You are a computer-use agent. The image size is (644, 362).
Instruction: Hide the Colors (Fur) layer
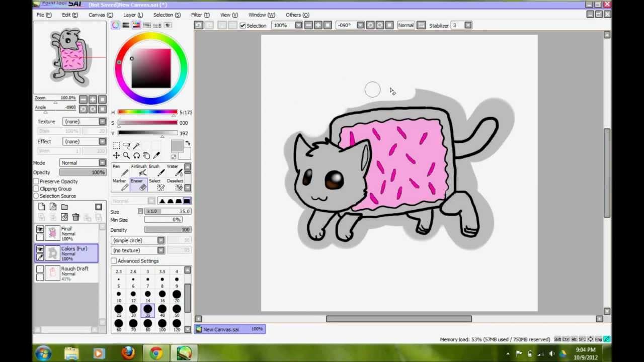(x=40, y=249)
